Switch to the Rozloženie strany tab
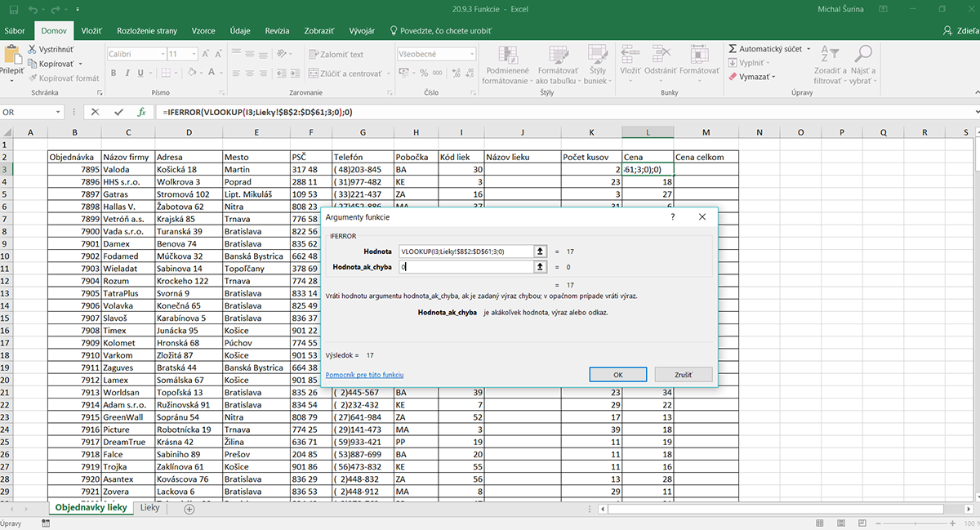The image size is (980, 530). tap(147, 30)
